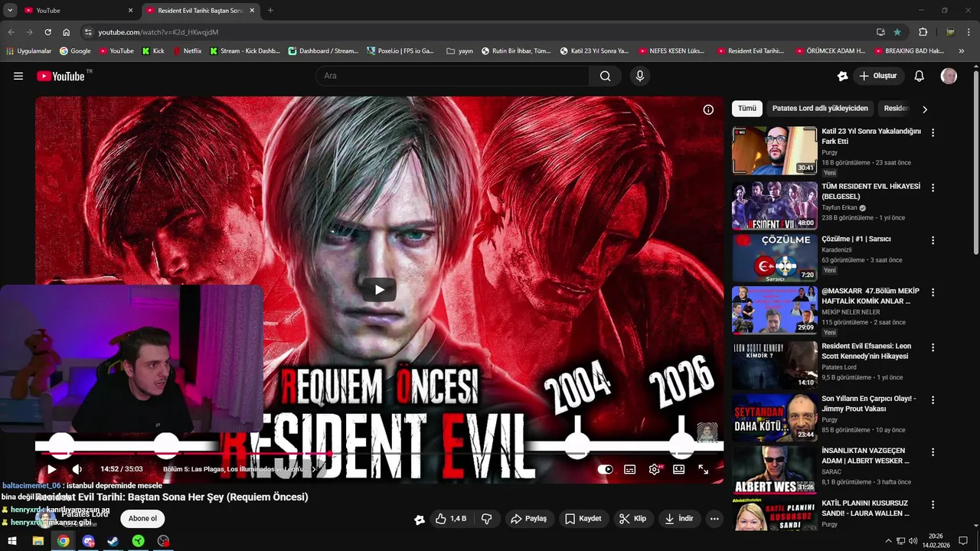Open Steam from taskbar
The height and width of the screenshot is (551, 980).
click(x=113, y=541)
